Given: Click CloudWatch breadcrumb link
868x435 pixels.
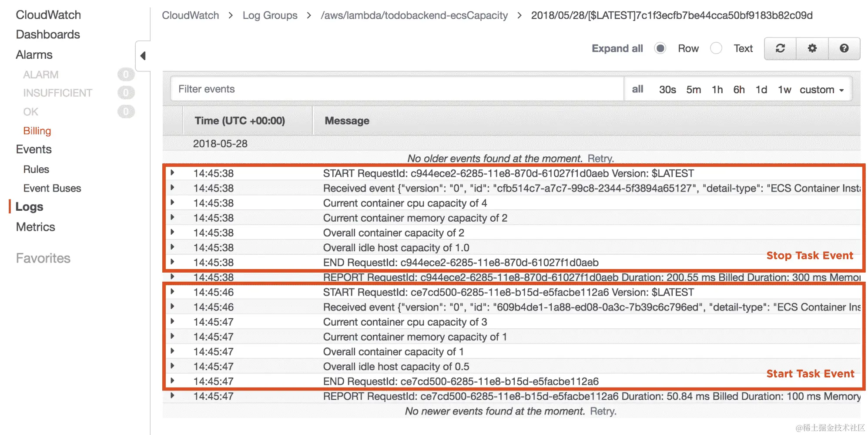Looking at the screenshot, I should (190, 15).
